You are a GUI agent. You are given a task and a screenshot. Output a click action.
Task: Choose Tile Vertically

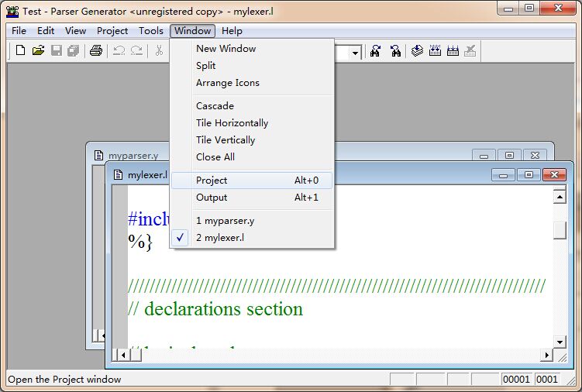point(252,140)
